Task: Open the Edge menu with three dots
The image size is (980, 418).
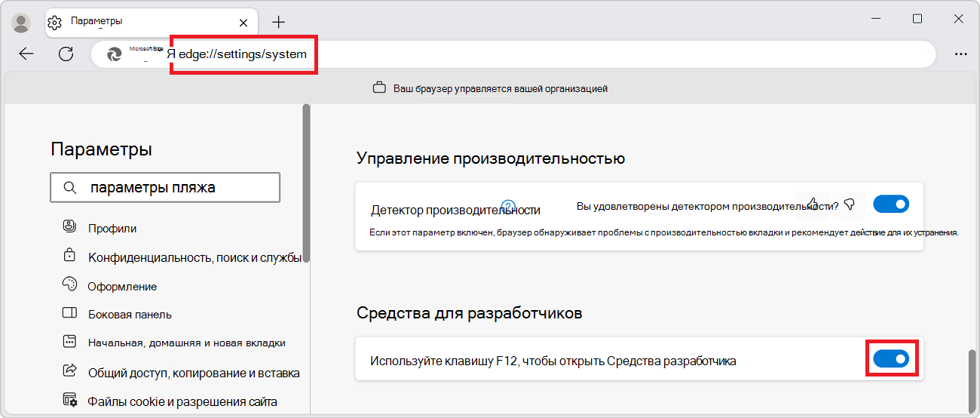Action: pos(960,54)
